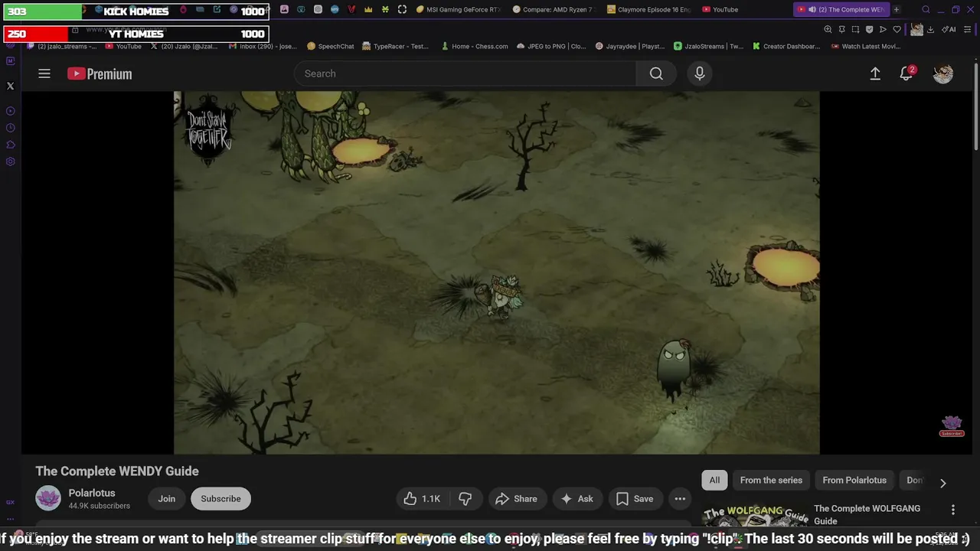This screenshot has height=551, width=980.
Task: Open the Create upload icon
Action: tap(875, 73)
